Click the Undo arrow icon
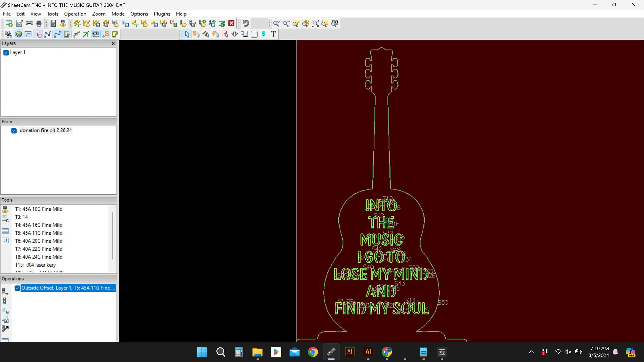644x362 pixels. pos(246,23)
